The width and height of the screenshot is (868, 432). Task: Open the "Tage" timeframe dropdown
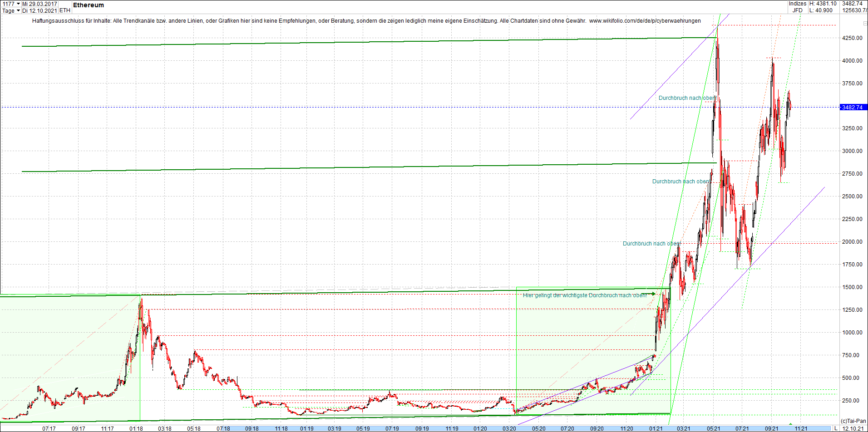pos(8,10)
